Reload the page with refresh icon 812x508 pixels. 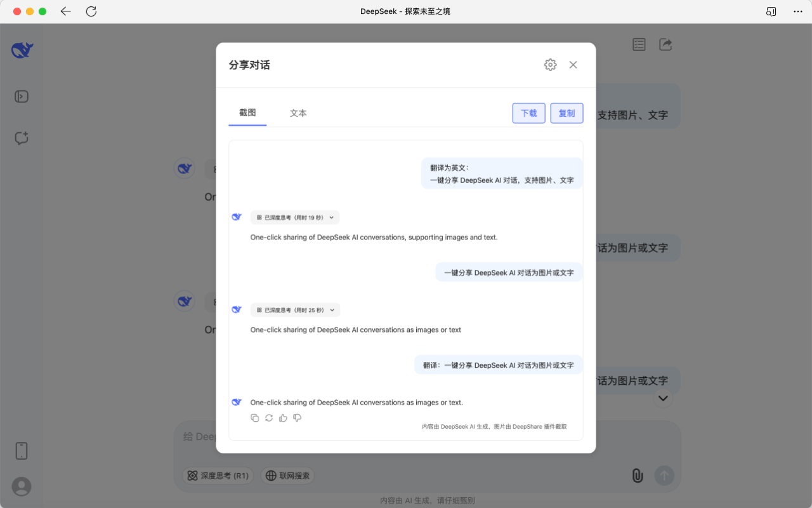[x=91, y=11]
